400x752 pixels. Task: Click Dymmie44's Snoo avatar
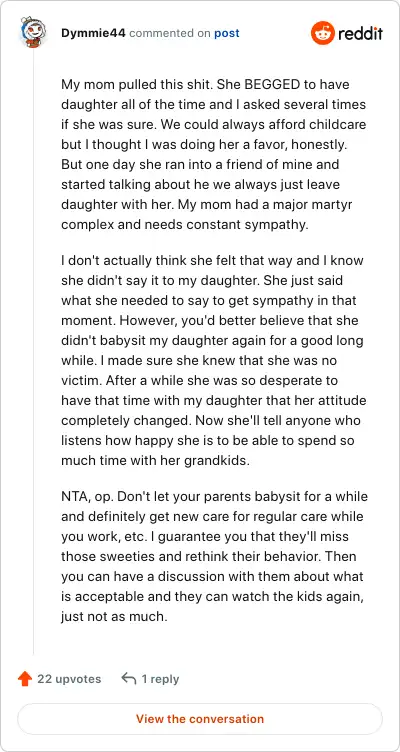(x=33, y=32)
